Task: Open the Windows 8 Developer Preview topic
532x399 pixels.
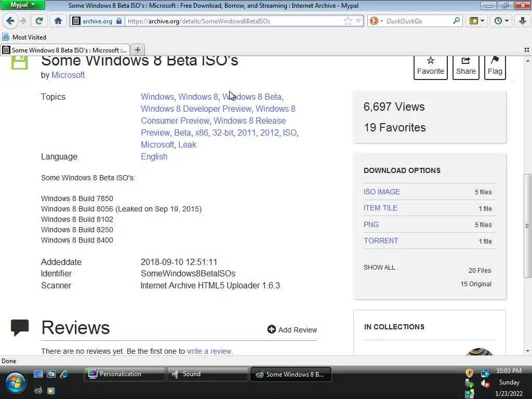Action: [196, 109]
